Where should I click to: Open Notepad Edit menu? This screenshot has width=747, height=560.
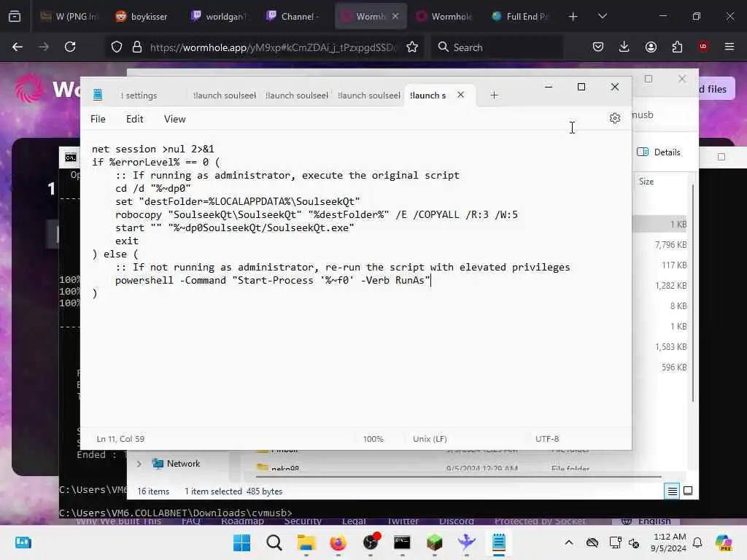coord(134,119)
